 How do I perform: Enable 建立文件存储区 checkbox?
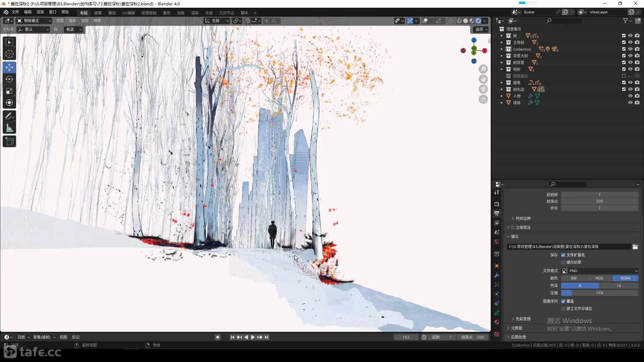pyautogui.click(x=563, y=309)
